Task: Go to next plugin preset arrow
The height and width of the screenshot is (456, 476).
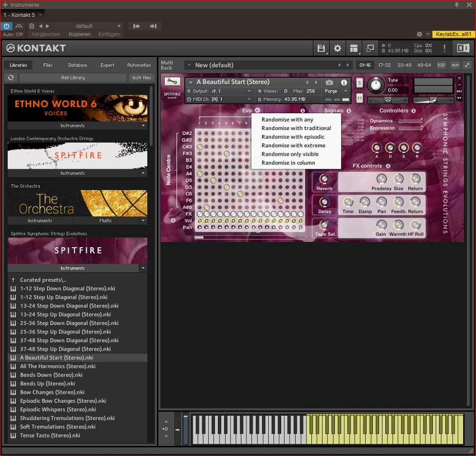Action: click(48, 26)
